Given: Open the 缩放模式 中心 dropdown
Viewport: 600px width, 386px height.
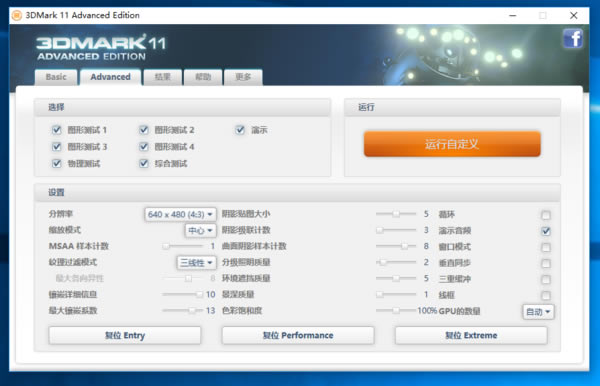Looking at the screenshot, I should pyautogui.click(x=201, y=230).
